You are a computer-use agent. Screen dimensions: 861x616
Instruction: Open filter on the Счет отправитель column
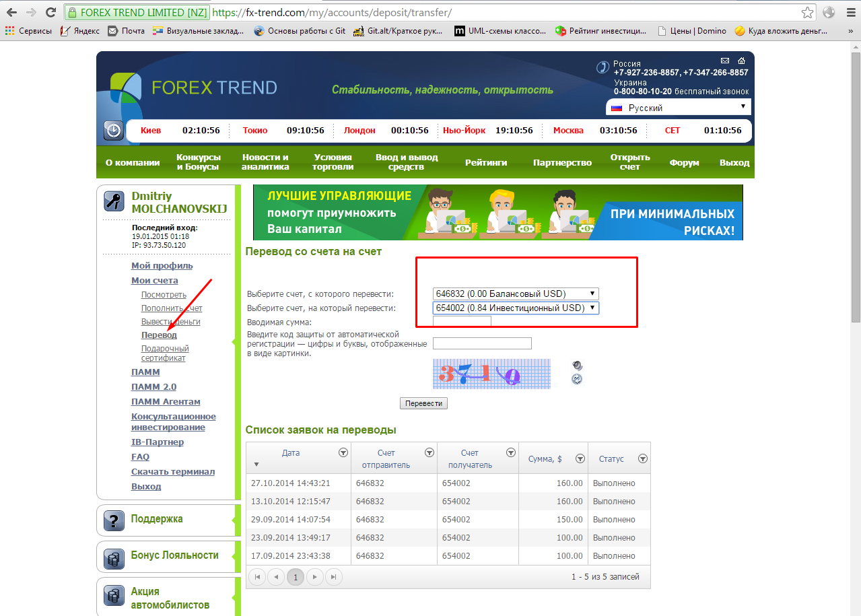click(x=429, y=453)
